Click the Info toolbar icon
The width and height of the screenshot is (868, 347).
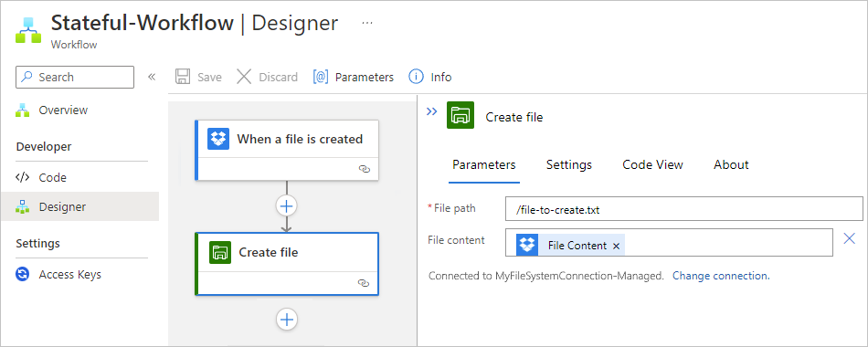point(416,77)
